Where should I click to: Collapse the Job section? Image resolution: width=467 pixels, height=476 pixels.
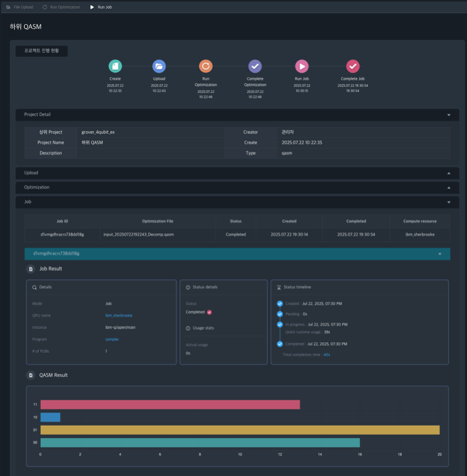(448, 203)
